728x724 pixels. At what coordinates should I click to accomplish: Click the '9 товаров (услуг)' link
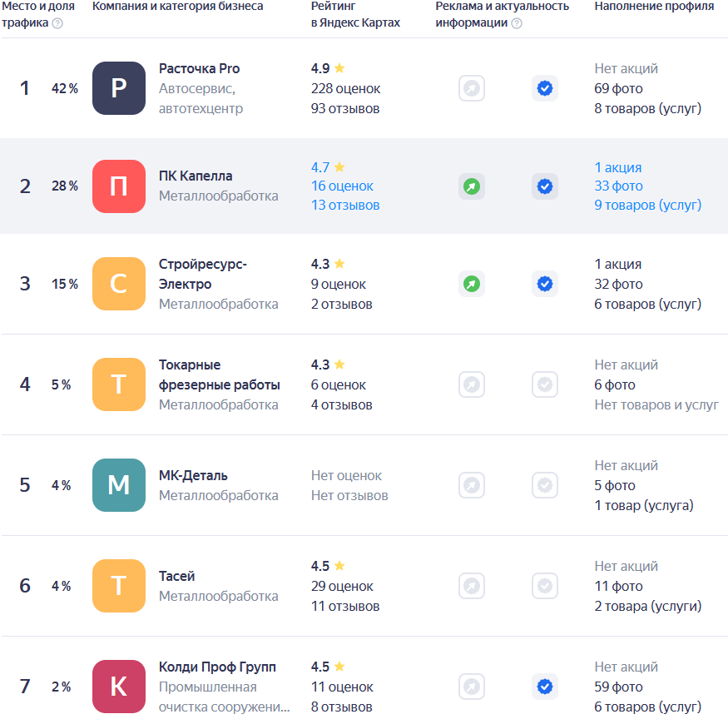click(x=647, y=205)
